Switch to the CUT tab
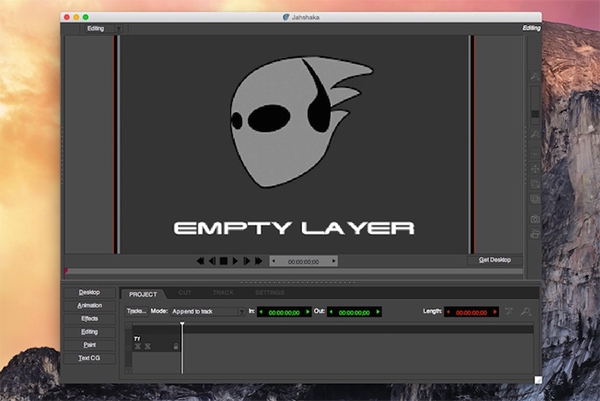The image size is (600, 401). click(185, 293)
